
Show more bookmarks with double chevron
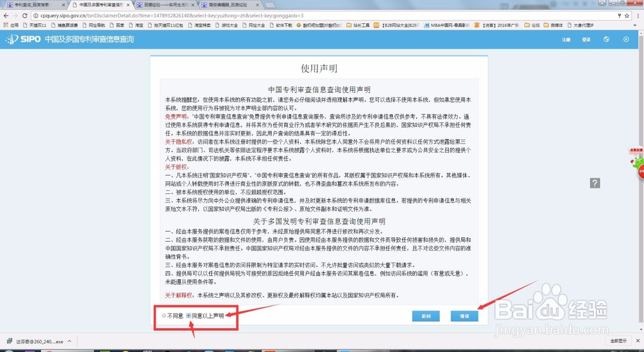(x=634, y=25)
